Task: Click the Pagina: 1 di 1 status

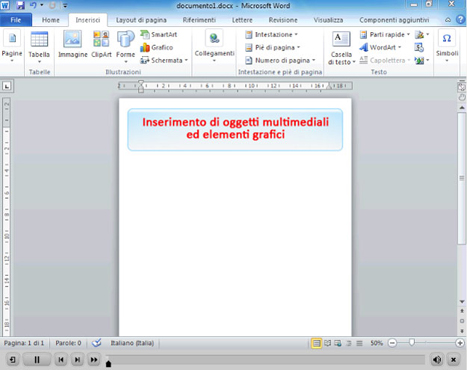Action: [x=24, y=343]
